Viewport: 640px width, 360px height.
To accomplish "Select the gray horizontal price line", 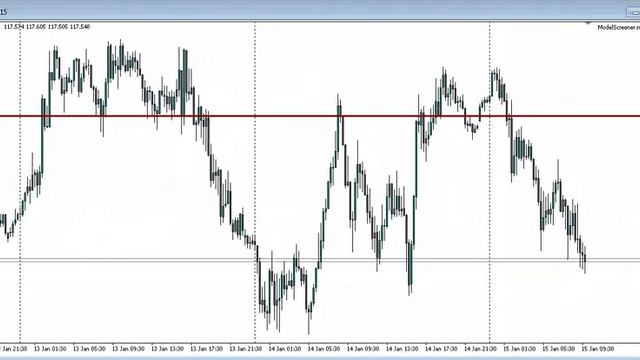I will point(320,260).
